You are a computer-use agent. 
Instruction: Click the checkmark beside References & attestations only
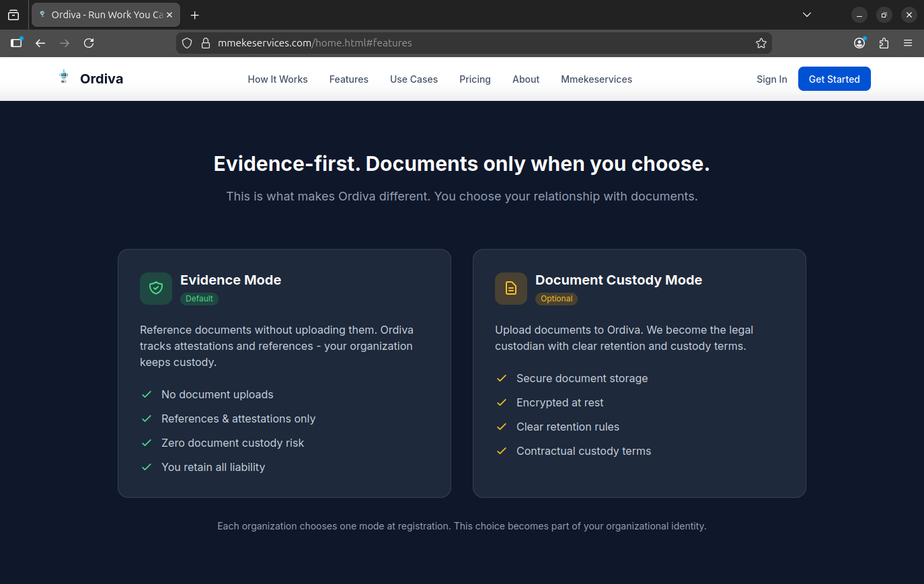point(147,418)
